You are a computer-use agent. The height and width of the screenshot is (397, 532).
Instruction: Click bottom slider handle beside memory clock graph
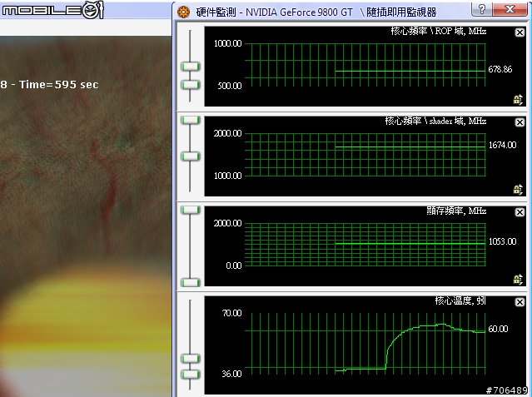coord(191,282)
